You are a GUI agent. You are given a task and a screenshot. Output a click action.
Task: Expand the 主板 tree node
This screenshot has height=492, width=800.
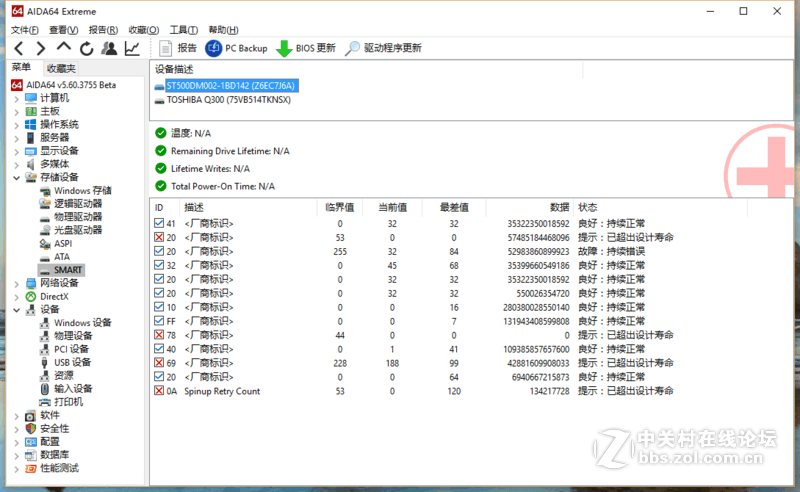[16, 112]
